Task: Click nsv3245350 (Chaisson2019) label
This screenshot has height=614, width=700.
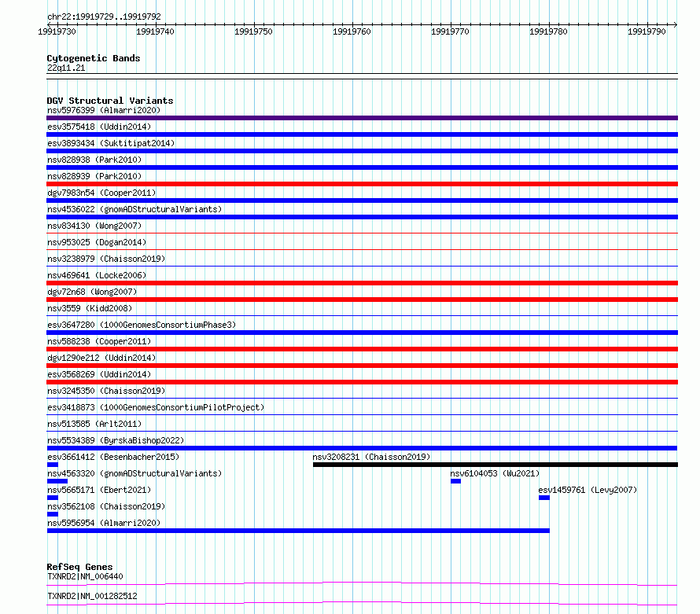Action: point(106,391)
